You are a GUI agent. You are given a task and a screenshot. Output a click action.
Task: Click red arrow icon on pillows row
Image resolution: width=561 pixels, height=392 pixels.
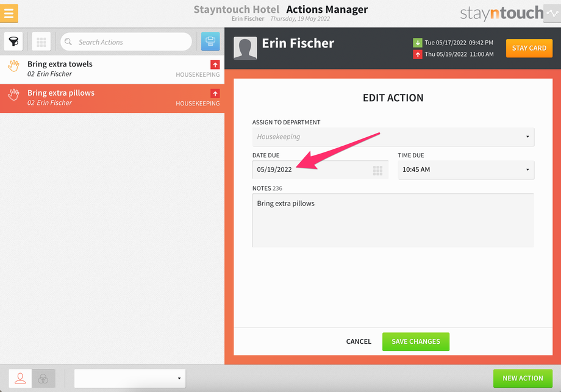click(x=215, y=93)
